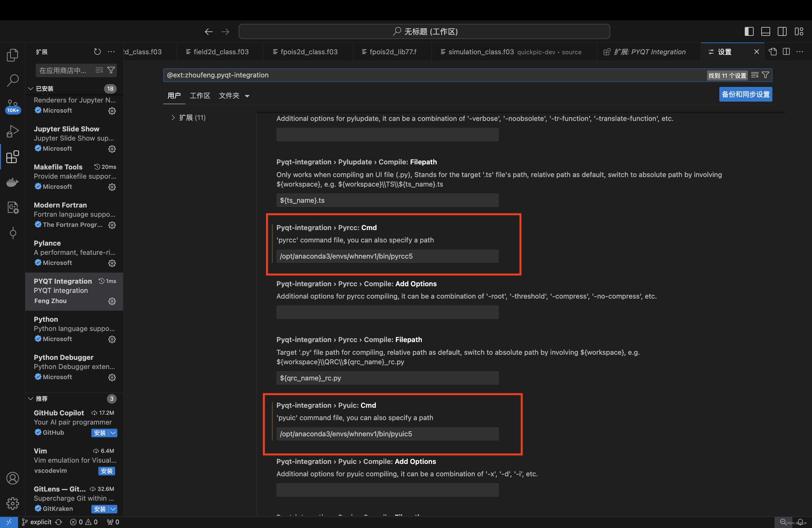Click the Pyrcc Cmd path input field

[x=387, y=256]
